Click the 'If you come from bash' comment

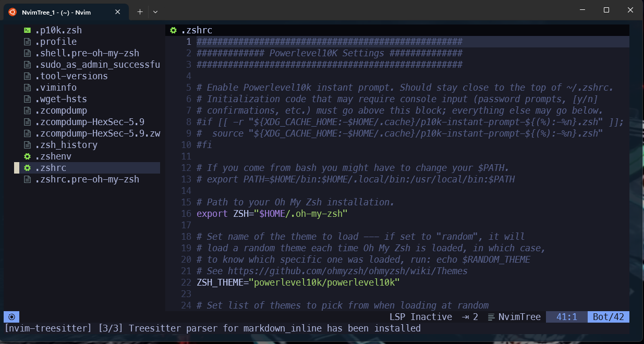(x=353, y=168)
